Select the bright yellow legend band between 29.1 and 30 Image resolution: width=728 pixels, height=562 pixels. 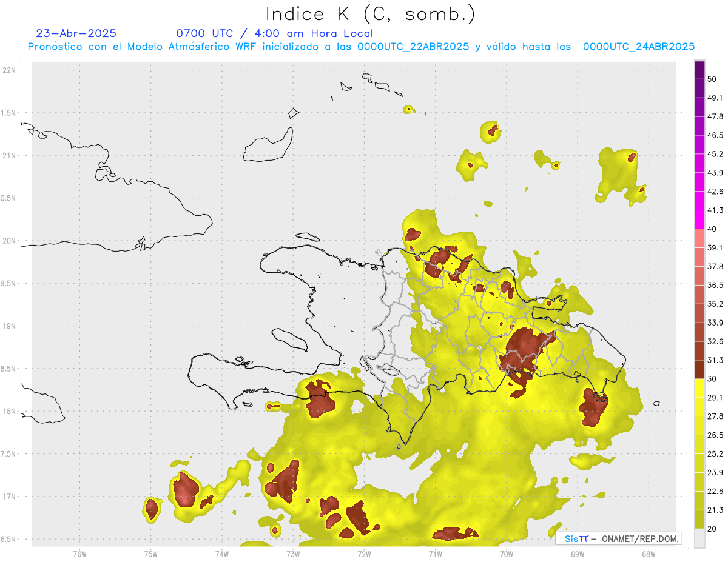tap(699, 388)
